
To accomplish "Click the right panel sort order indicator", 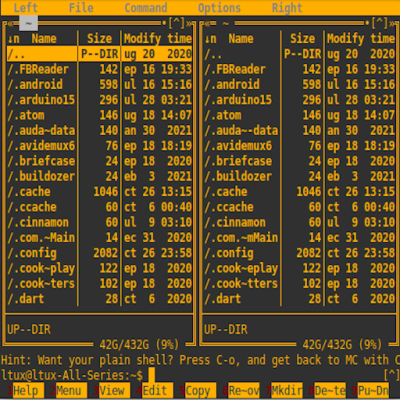I will click(x=210, y=39).
